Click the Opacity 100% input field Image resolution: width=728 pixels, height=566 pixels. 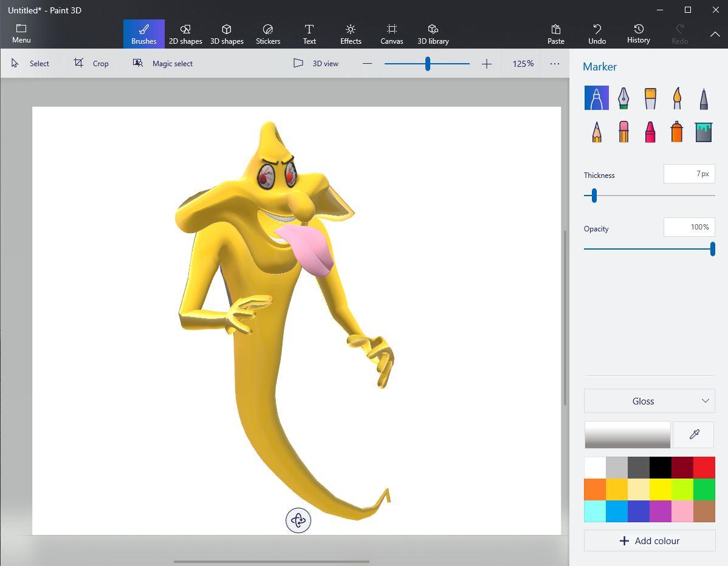[689, 227]
